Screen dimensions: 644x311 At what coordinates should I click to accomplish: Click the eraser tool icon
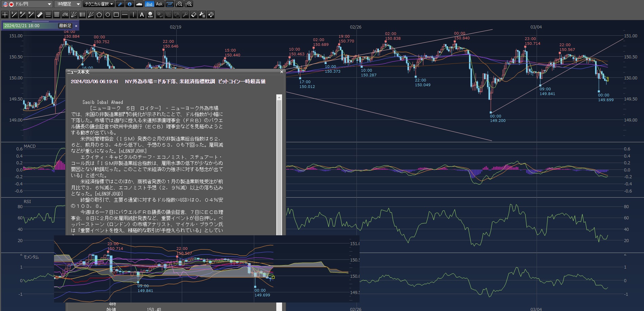click(194, 15)
